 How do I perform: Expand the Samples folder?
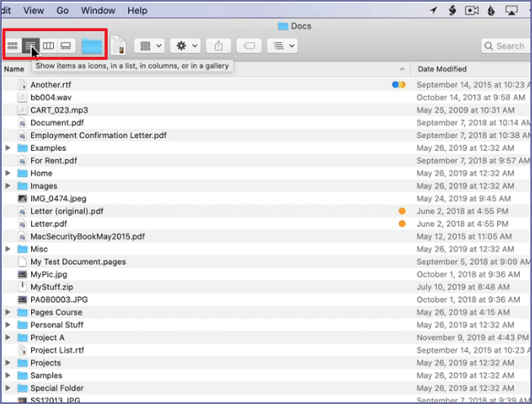point(7,375)
